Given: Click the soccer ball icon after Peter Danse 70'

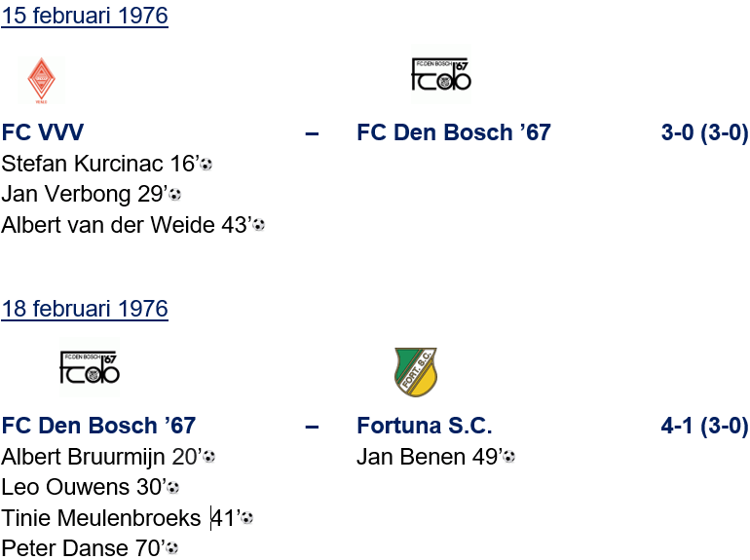Looking at the screenshot, I should (x=172, y=549).
